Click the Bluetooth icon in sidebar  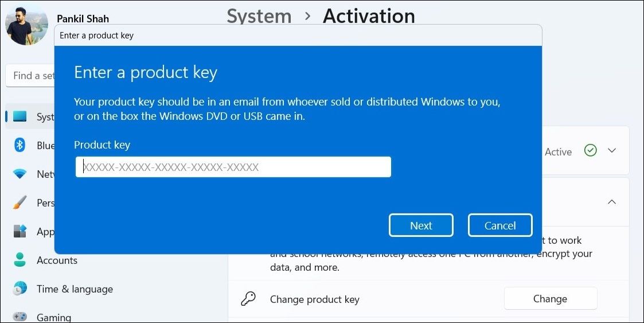click(x=20, y=145)
